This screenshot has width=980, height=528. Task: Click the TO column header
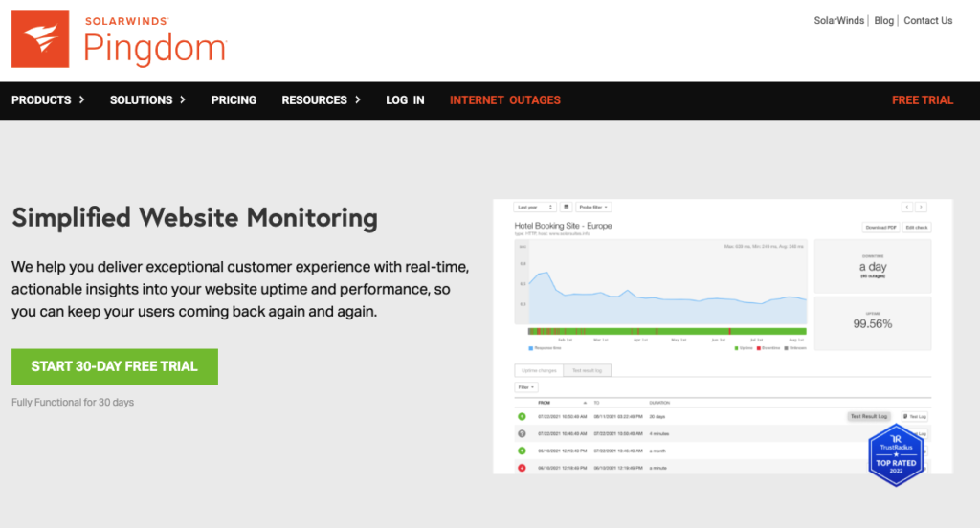(x=597, y=403)
